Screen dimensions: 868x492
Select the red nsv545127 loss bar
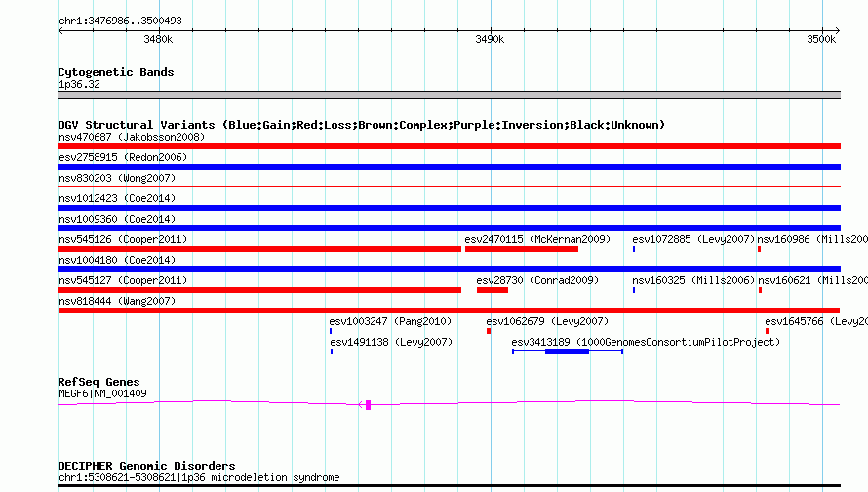coord(259,290)
